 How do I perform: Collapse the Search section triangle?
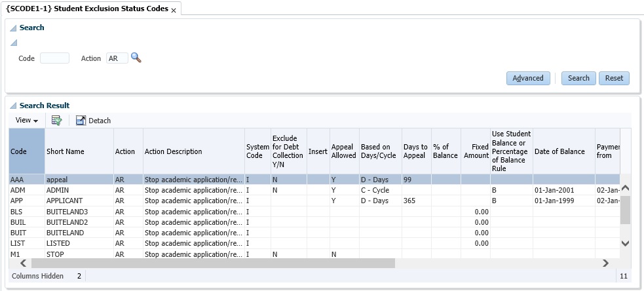coord(13,28)
